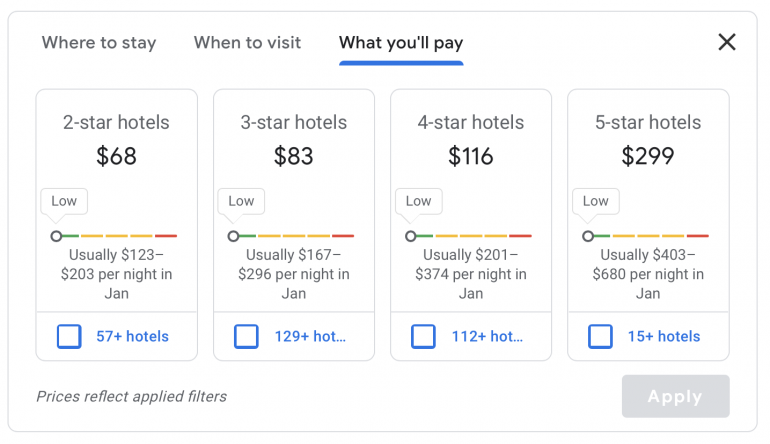Screen dimensions: 770x444
Task: Click the 2-star price range marker
Action: 57,236
